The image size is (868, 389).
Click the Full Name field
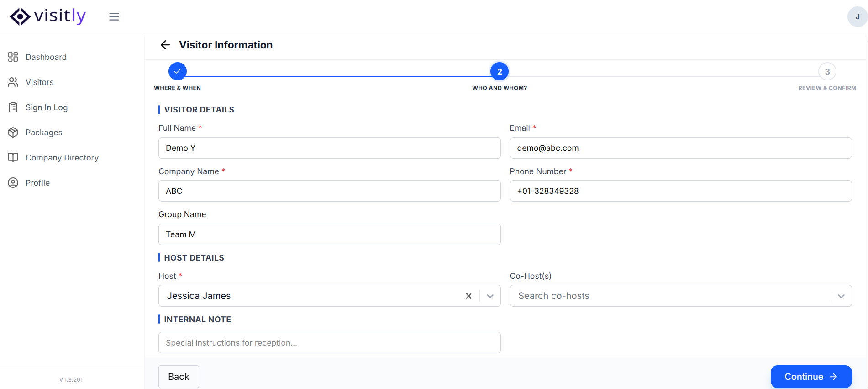[x=329, y=148]
